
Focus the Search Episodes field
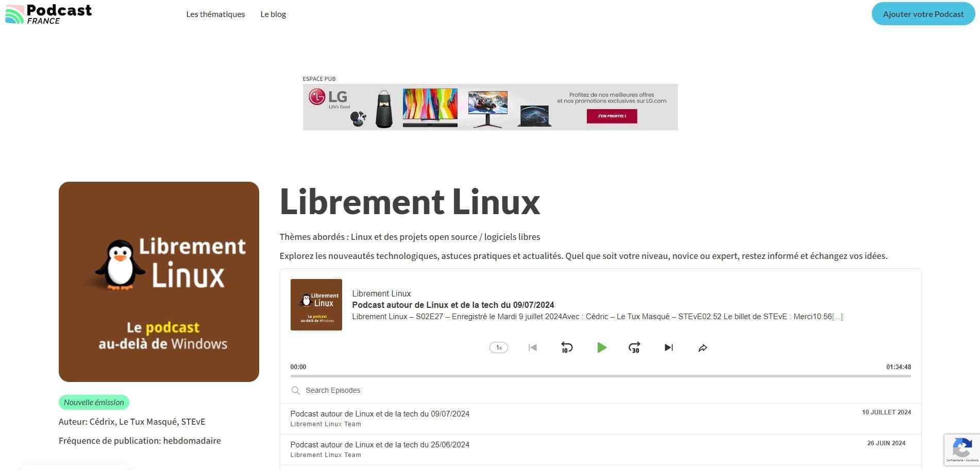(x=601, y=390)
